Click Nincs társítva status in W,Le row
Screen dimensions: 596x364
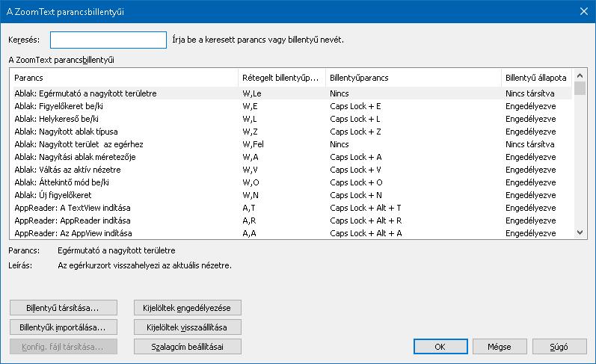[x=530, y=93]
